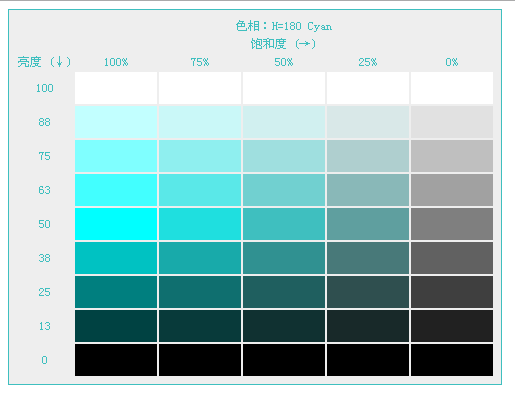Screen dimensions: 515x401
Task: Pick charcoal swatch at brightness 25, saturation 0%
Action: coord(452,292)
